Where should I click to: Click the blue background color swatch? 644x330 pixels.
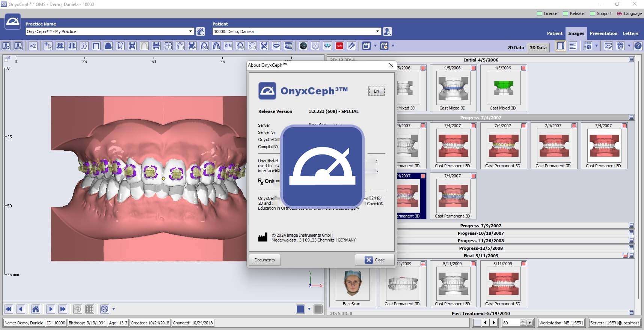(x=300, y=309)
